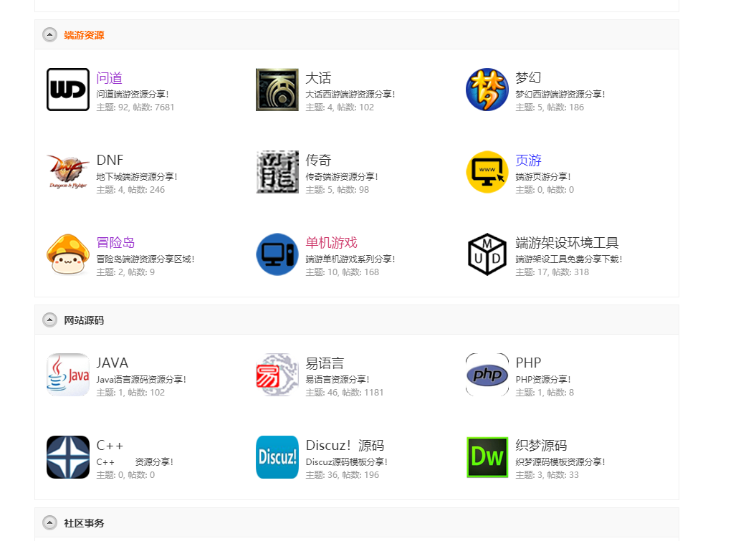
Task: Open the 梦幻 forum icon
Action: click(x=487, y=90)
